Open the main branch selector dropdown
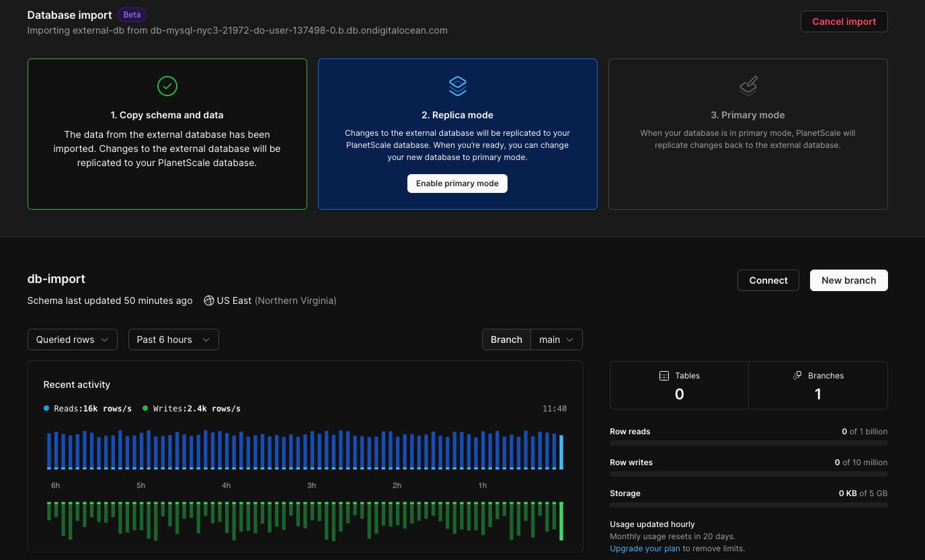 [x=556, y=339]
